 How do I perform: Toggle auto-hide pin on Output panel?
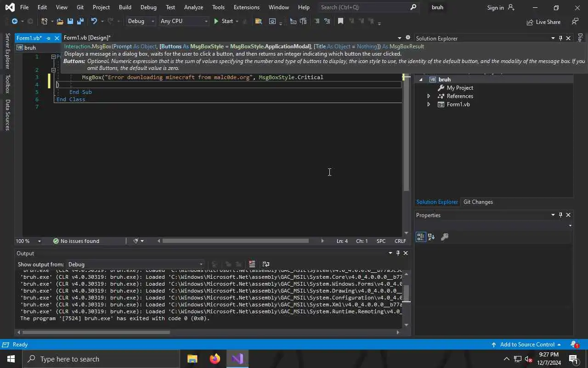coord(398,253)
